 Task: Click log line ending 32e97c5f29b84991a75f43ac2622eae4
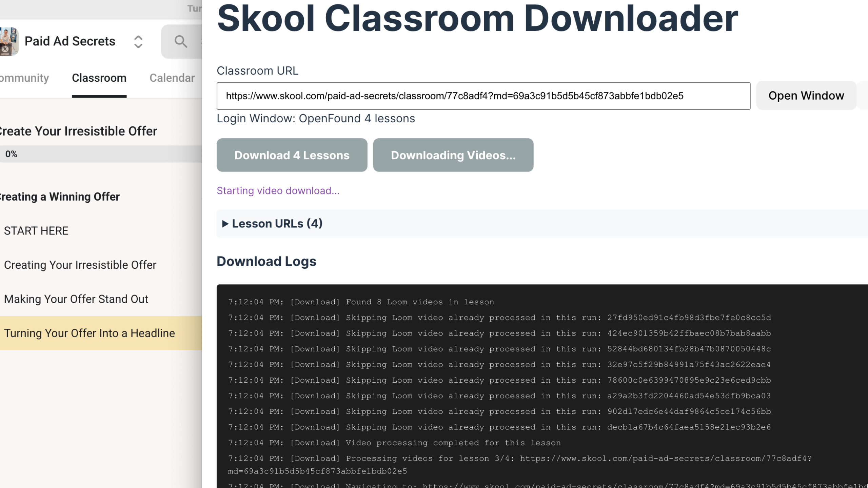(x=499, y=364)
